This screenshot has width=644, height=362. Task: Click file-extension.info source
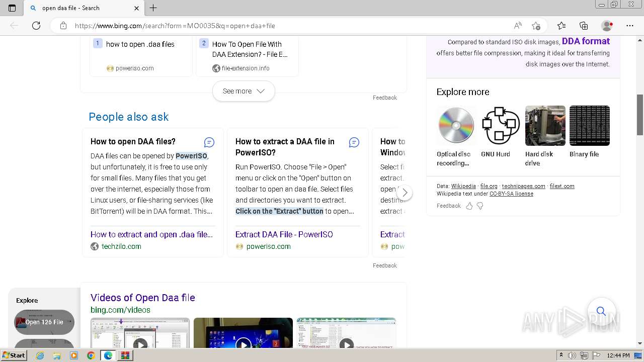click(x=246, y=68)
